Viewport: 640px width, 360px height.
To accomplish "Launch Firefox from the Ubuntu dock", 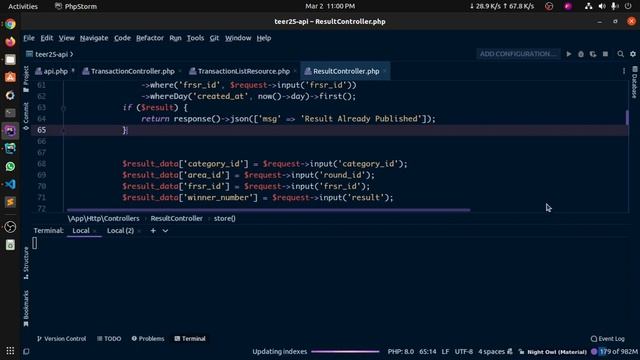I will click(x=10, y=42).
